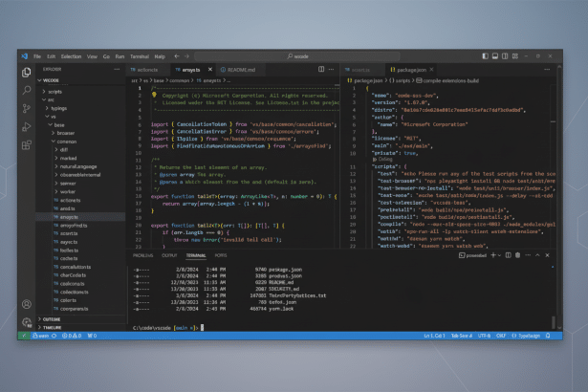Click the git branch name in status bar
Viewport: 588px width, 392px height.
coord(41,336)
